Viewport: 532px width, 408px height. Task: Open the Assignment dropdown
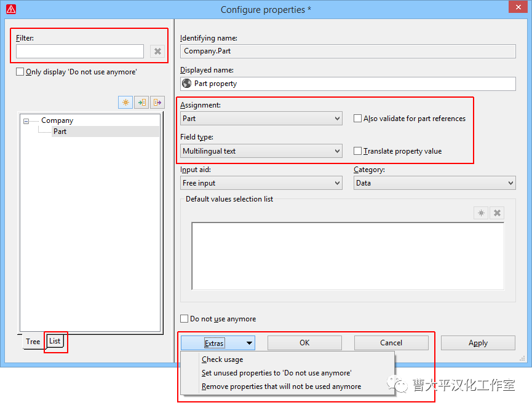click(x=261, y=119)
